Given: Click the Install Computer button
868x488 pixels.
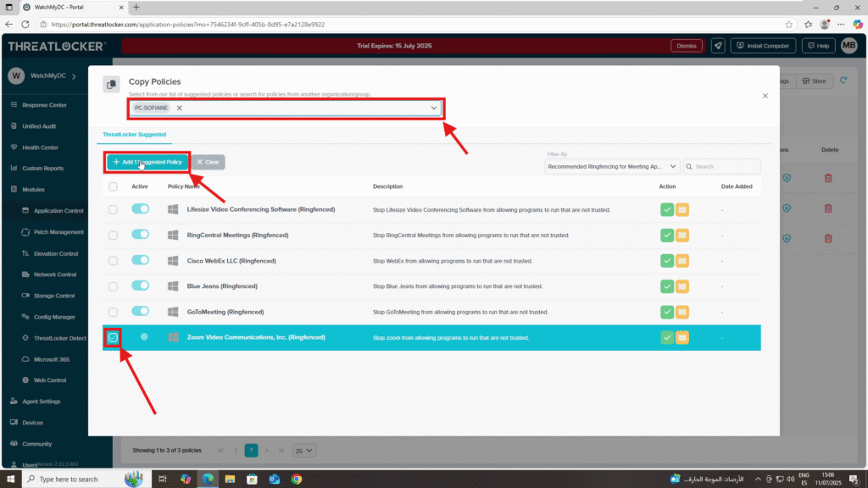Looking at the screenshot, I should pyautogui.click(x=763, y=46).
